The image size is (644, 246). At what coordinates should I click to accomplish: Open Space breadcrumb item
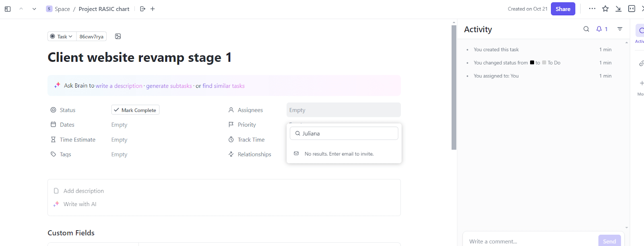pyautogui.click(x=62, y=9)
